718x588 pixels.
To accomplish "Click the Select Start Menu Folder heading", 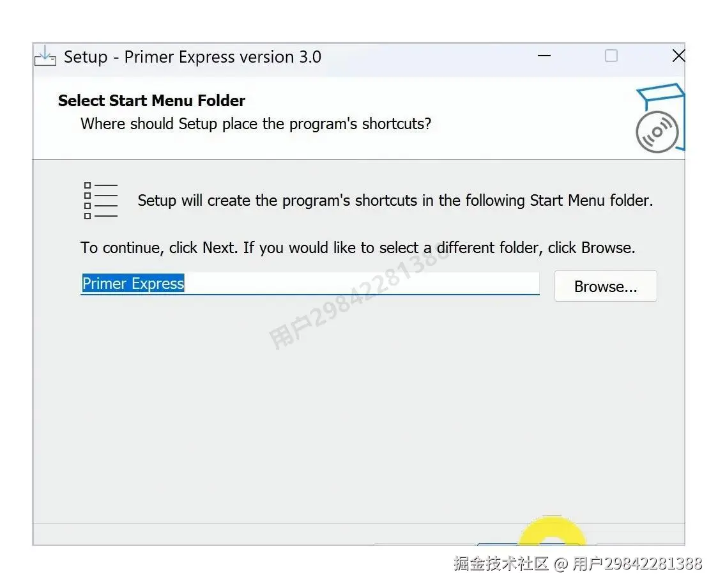I will (x=151, y=101).
